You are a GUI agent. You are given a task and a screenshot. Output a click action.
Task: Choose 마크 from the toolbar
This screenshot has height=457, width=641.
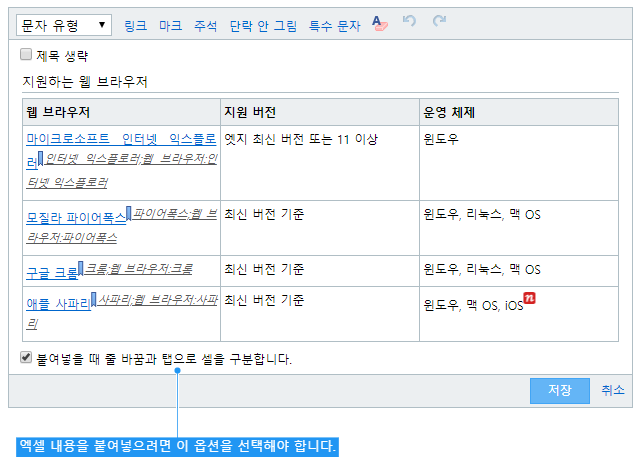coord(170,24)
